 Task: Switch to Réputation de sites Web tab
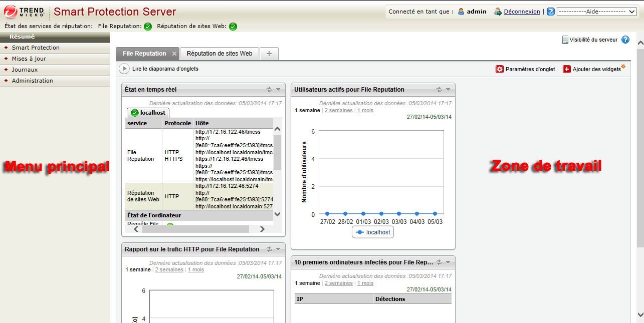coord(220,53)
